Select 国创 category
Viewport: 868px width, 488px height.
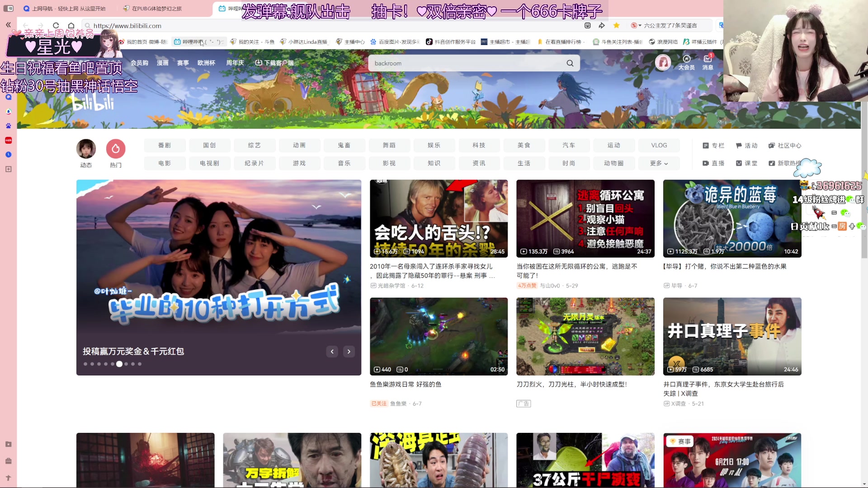tap(210, 145)
